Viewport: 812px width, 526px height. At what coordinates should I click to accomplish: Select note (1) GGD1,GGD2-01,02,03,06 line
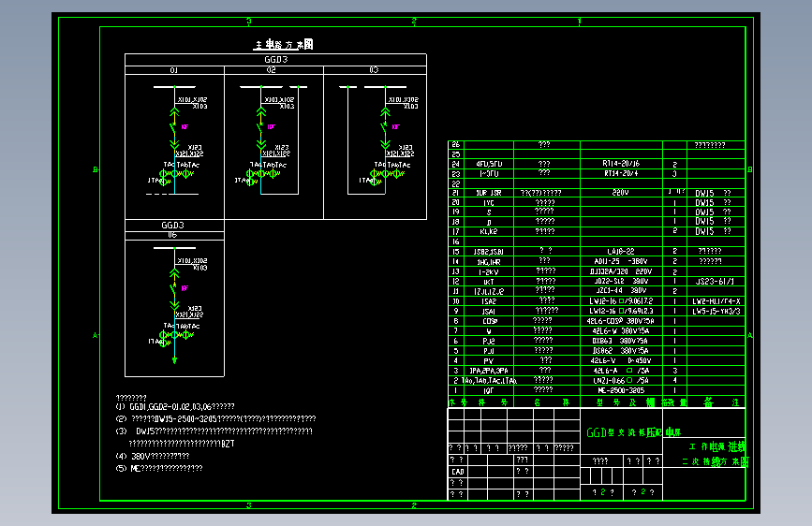[x=175, y=407]
